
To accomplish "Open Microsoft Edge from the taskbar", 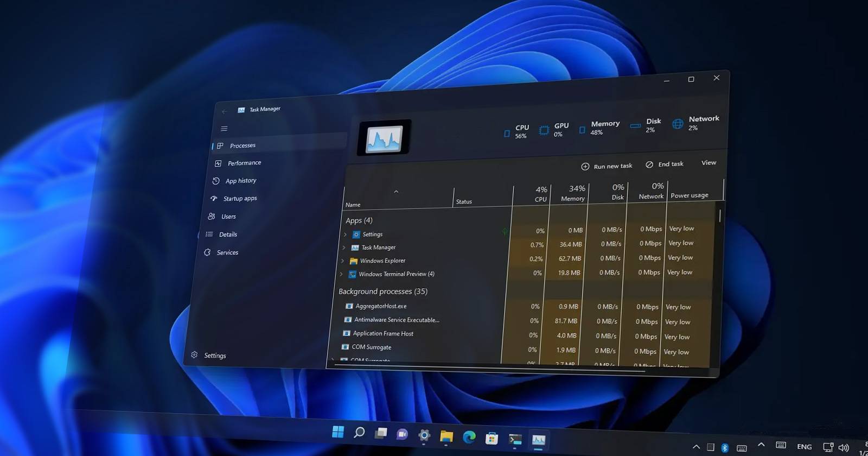I will (469, 437).
